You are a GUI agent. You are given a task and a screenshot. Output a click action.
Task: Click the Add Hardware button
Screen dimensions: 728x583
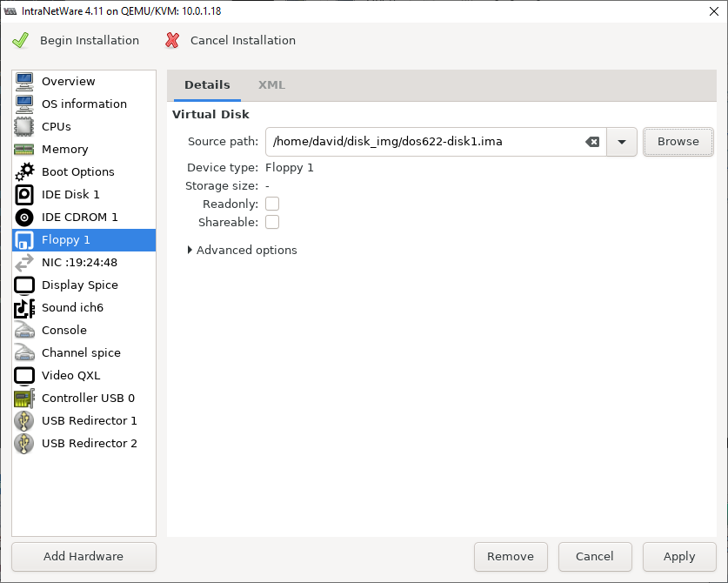click(83, 557)
